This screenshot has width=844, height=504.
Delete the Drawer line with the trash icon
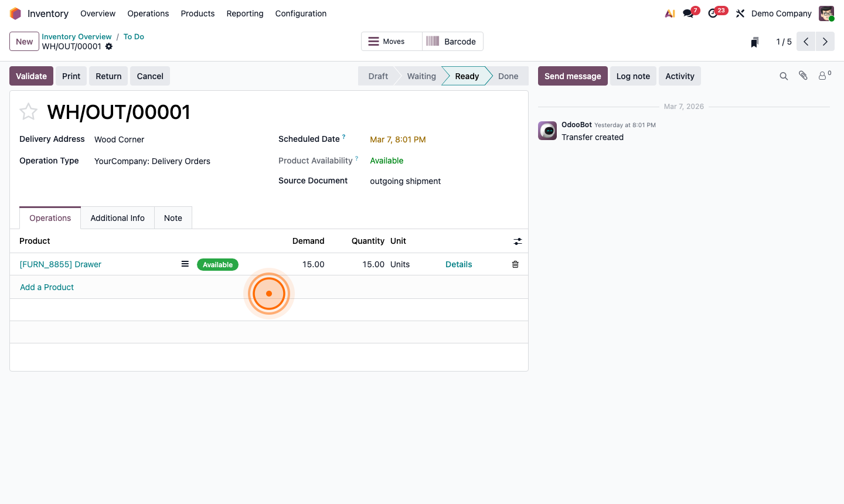tap(515, 264)
